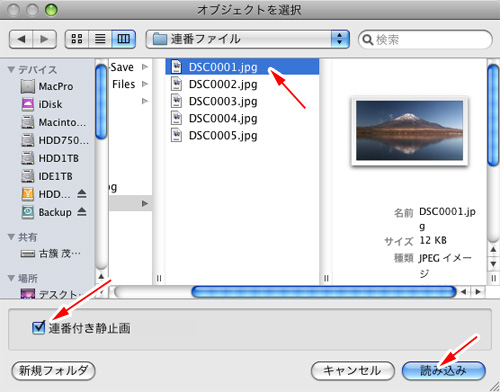Collapse the 場所 section

11,278
